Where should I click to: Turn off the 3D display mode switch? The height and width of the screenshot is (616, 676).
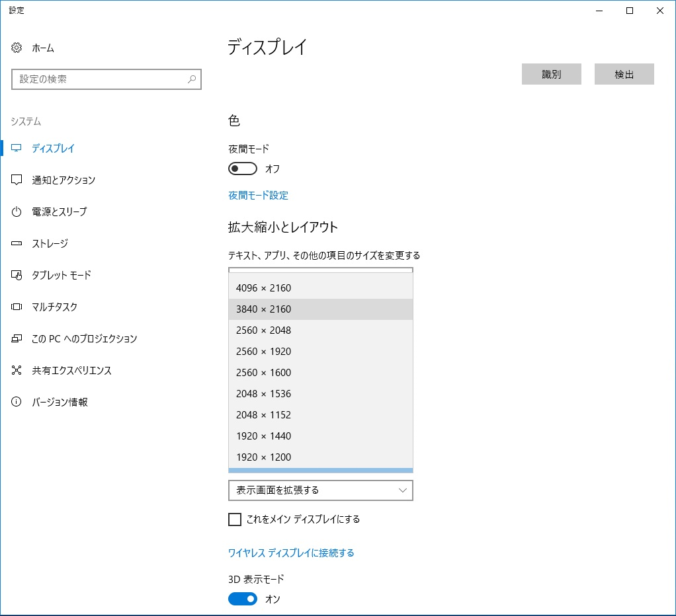(x=242, y=599)
